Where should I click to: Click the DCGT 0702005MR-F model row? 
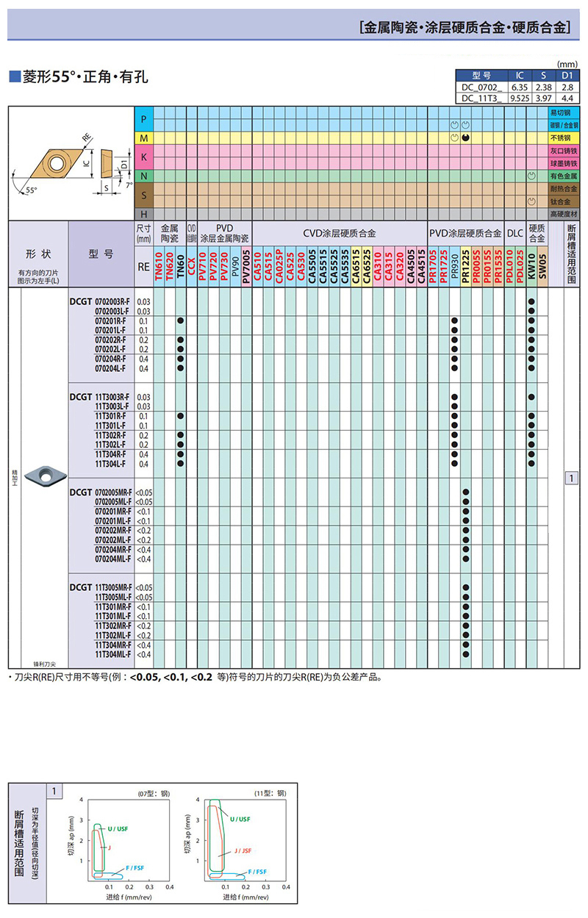click(x=101, y=492)
